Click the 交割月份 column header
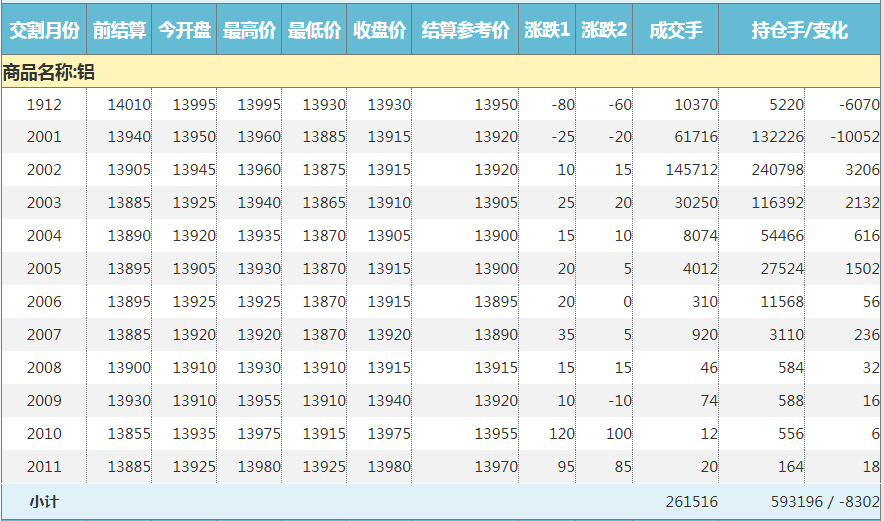The image size is (884, 521). (44, 31)
